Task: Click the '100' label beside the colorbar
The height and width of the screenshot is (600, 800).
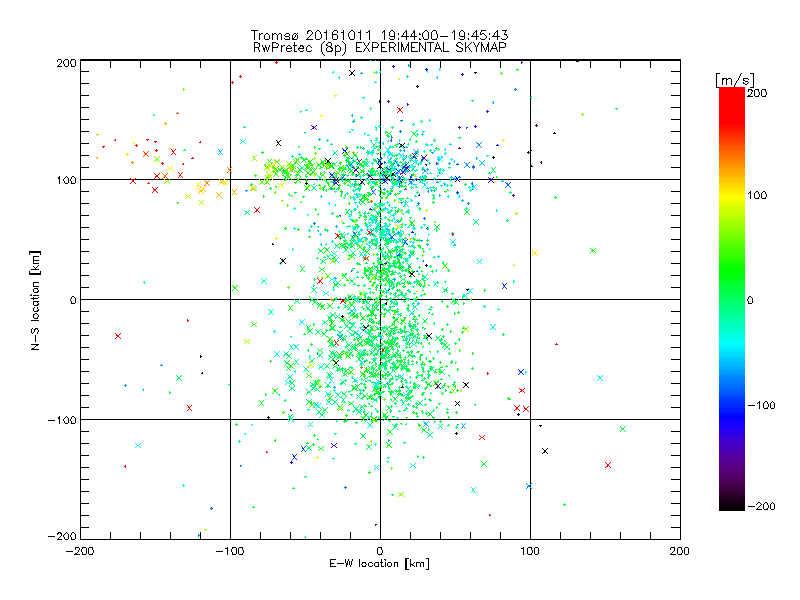Action: (x=757, y=195)
